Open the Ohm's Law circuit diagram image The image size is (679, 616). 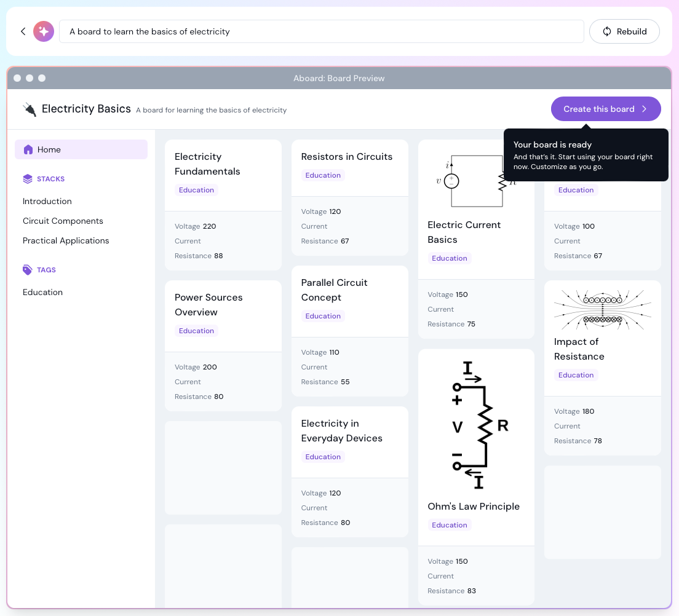(476, 425)
